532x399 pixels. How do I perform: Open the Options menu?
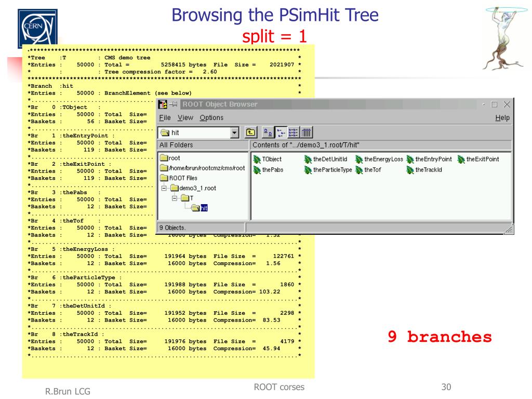pos(211,118)
